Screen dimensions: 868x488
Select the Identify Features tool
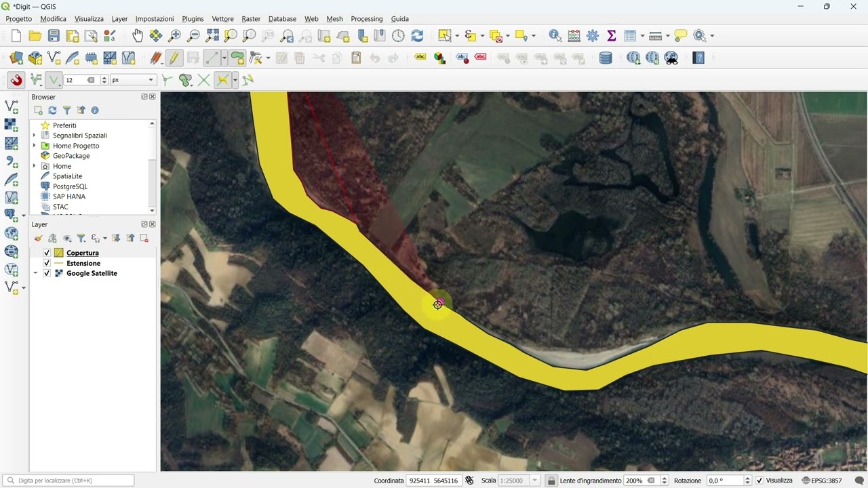(x=555, y=36)
